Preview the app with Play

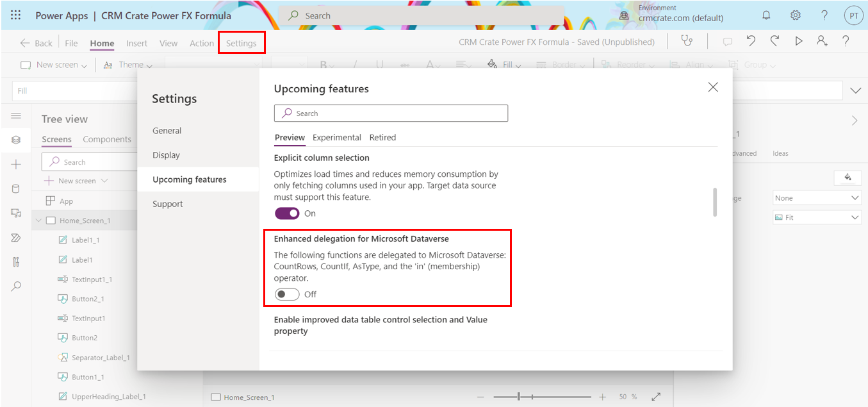pyautogui.click(x=798, y=40)
